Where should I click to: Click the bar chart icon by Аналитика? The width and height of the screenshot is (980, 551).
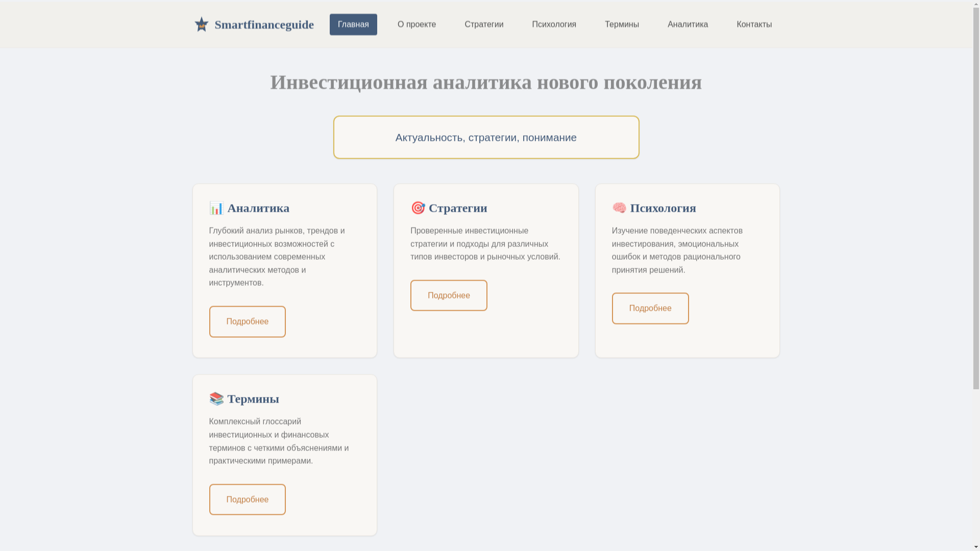pyautogui.click(x=216, y=208)
